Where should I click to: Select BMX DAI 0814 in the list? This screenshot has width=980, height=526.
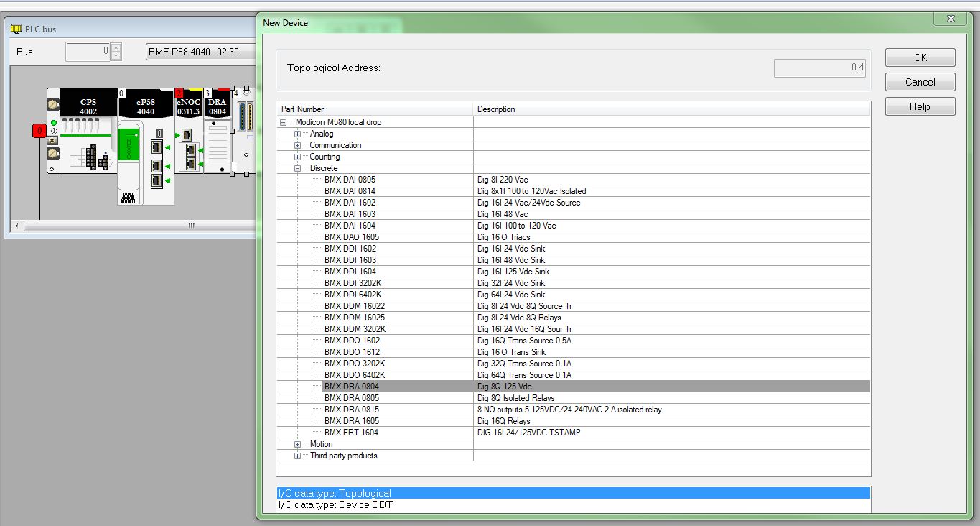tap(350, 191)
